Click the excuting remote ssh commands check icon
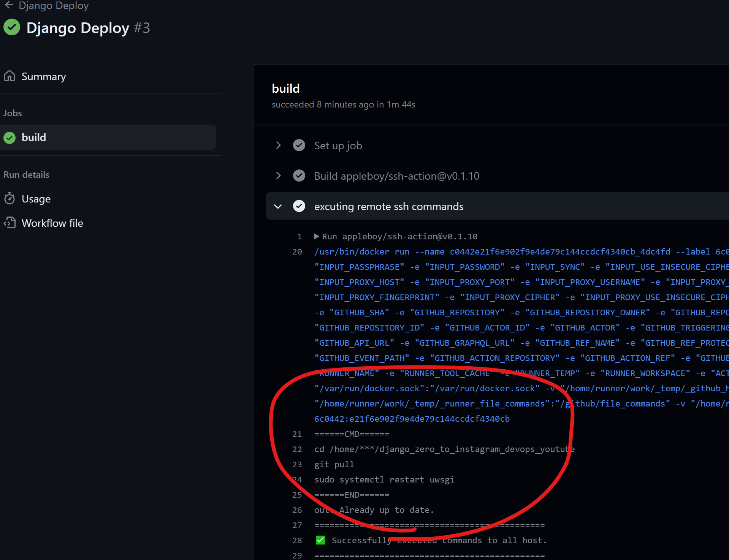Image resolution: width=729 pixels, height=560 pixels. click(x=299, y=206)
